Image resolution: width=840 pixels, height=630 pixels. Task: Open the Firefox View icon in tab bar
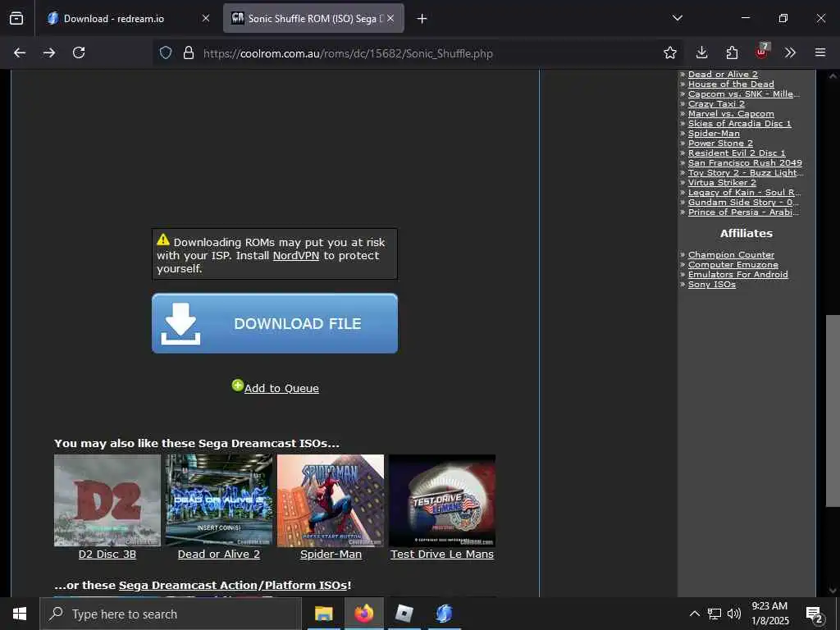16,19
